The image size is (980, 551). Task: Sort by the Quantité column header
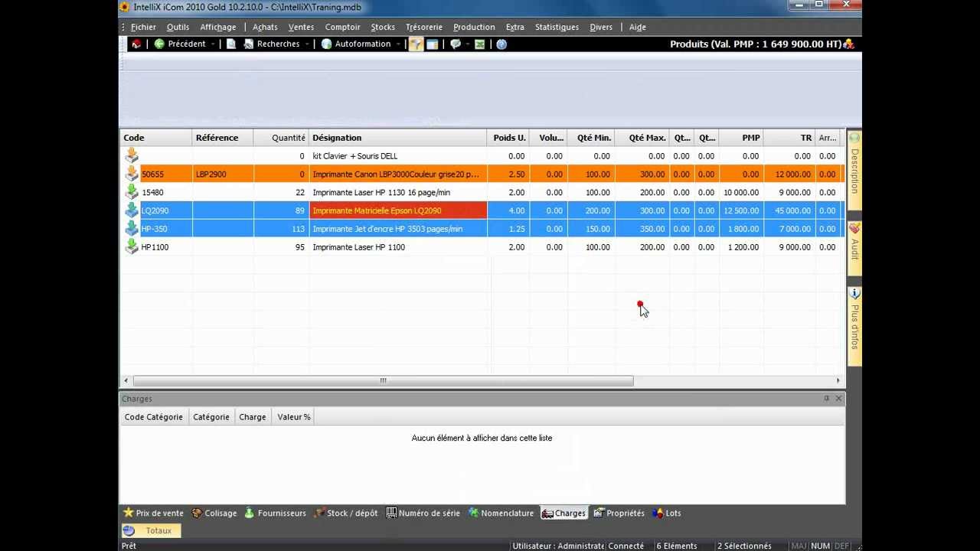pyautogui.click(x=281, y=138)
